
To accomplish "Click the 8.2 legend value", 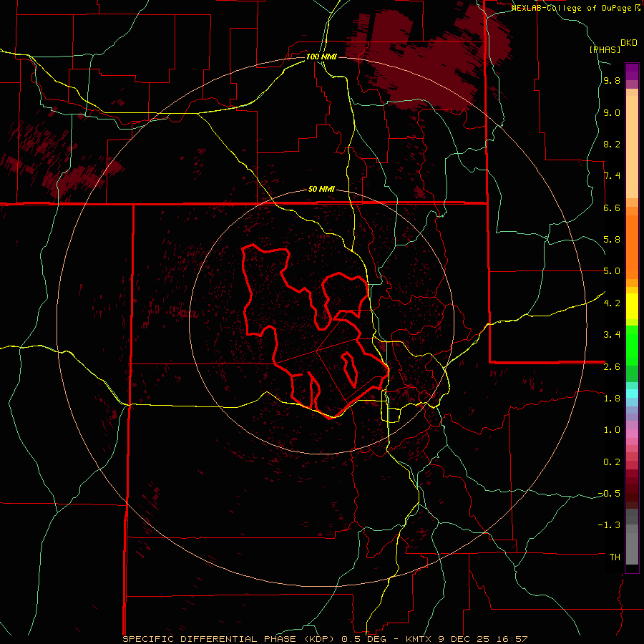I will (x=612, y=144).
